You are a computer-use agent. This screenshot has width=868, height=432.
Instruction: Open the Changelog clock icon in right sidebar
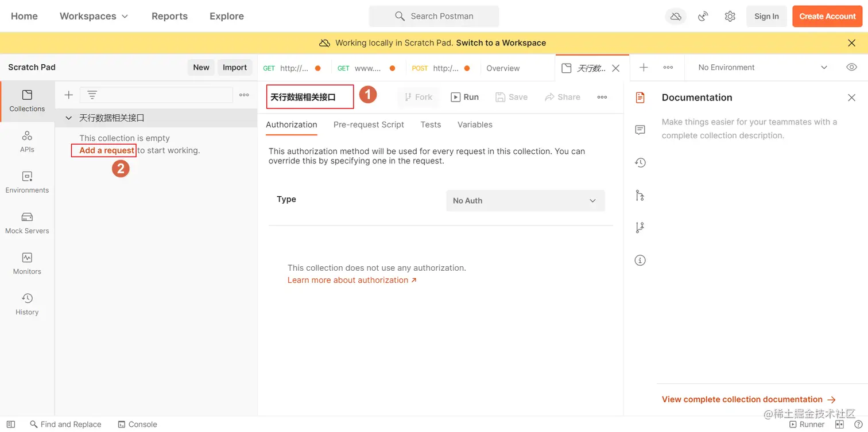(640, 163)
